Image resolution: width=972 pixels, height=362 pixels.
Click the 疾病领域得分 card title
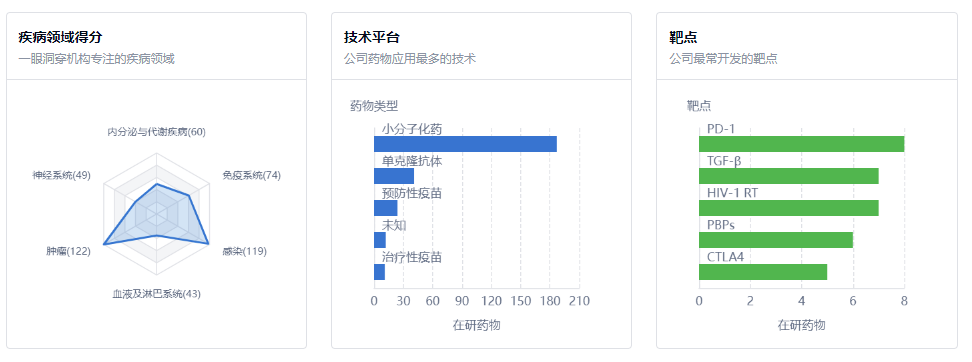click(x=60, y=37)
